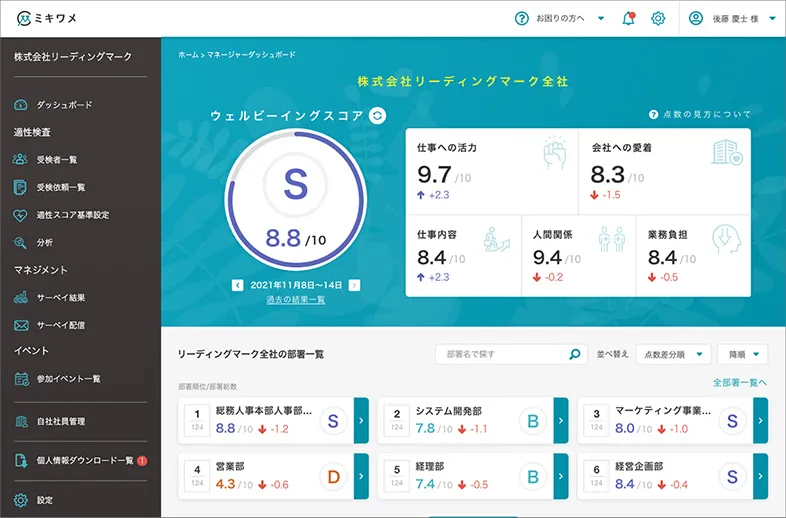Image resolution: width=786 pixels, height=518 pixels.
Task: Click the search magnifier icon in department field
Action: click(x=574, y=354)
